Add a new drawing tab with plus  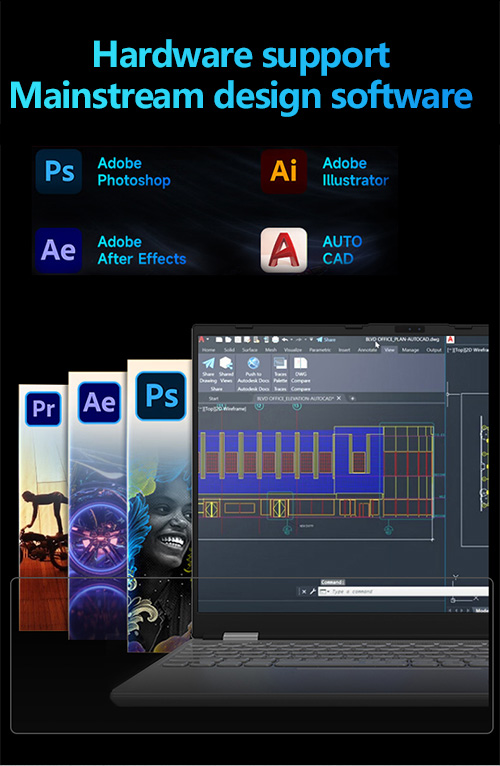click(x=352, y=398)
